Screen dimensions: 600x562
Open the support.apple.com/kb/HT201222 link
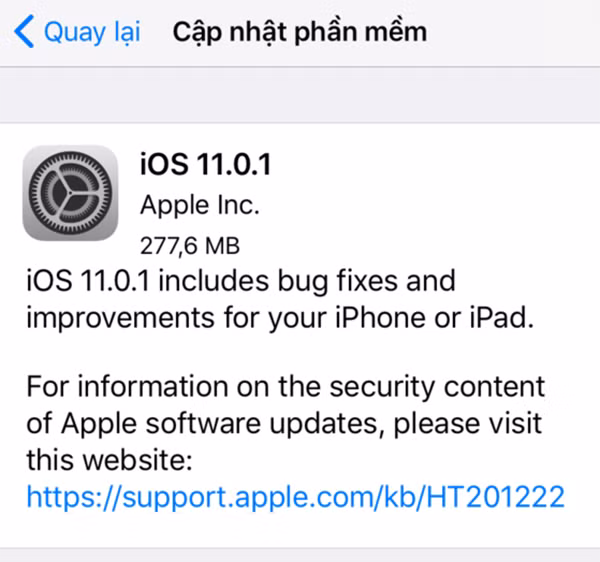(295, 497)
